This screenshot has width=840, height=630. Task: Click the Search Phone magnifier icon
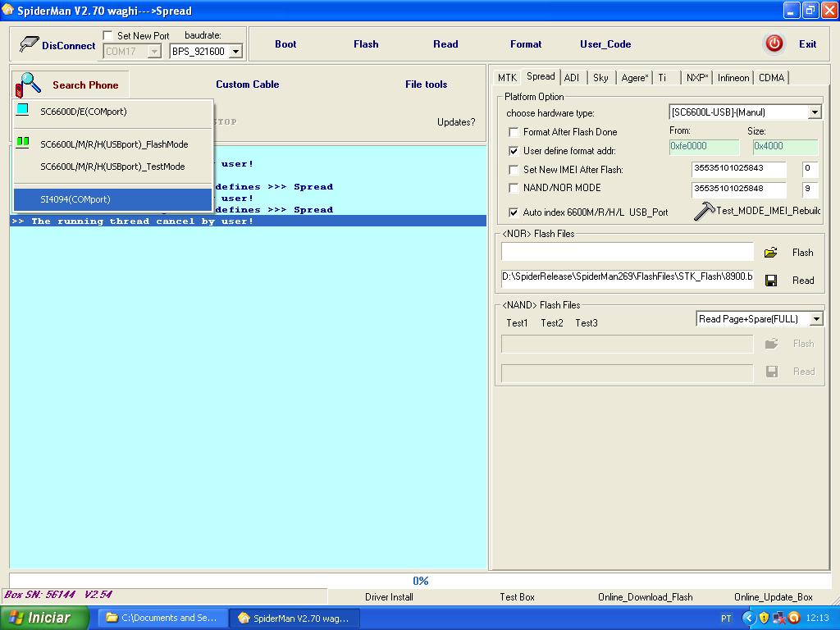click(x=29, y=84)
